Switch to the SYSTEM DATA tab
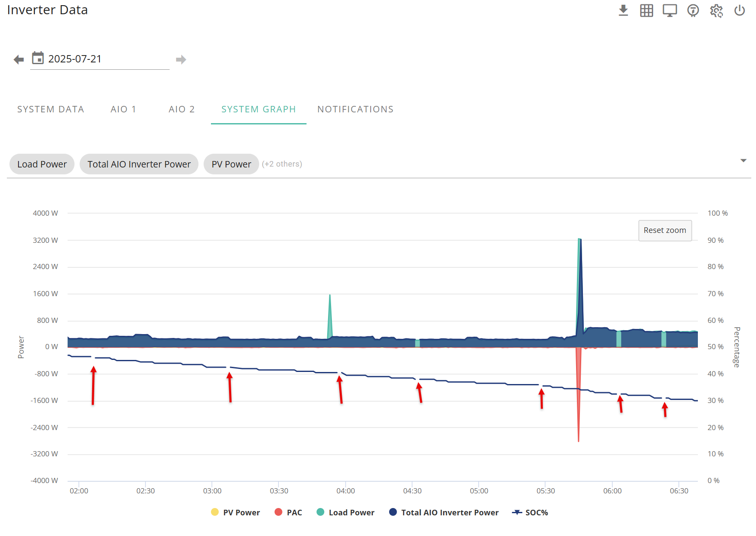Image resolution: width=756 pixels, height=536 pixels. (x=51, y=109)
